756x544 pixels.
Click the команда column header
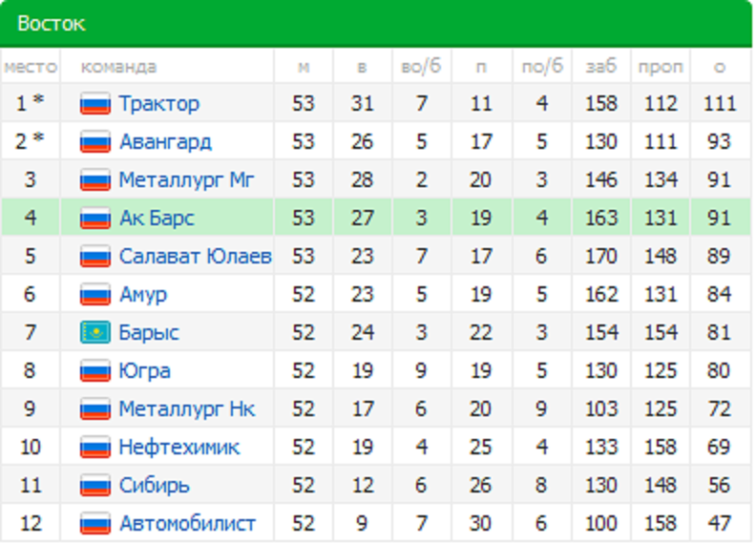pos(118,67)
